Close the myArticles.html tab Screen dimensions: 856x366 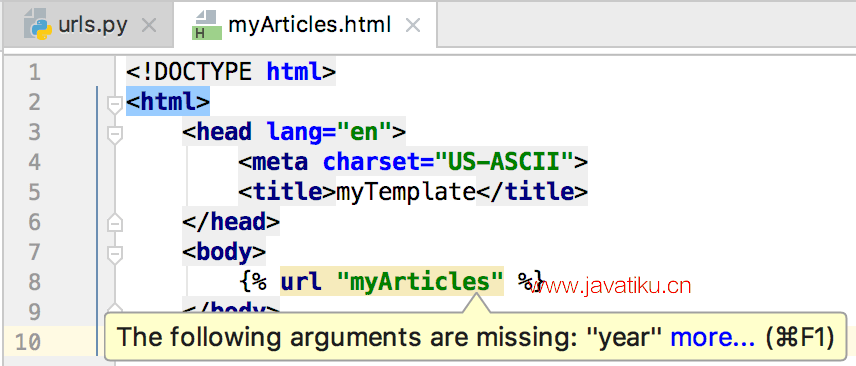click(x=413, y=25)
